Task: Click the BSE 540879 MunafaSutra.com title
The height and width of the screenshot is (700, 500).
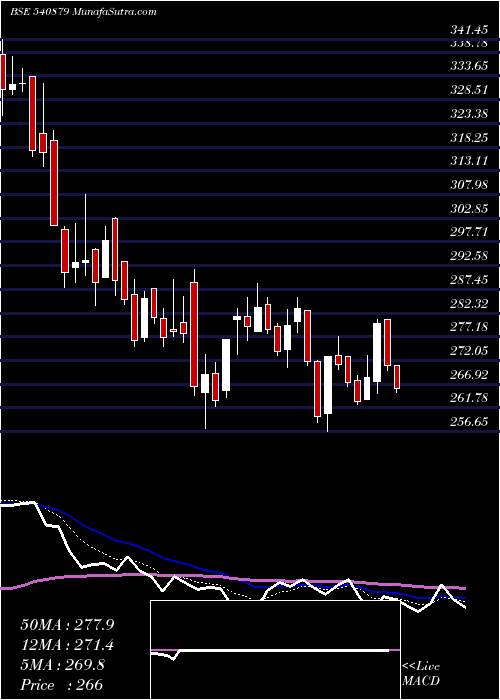Action: click(83, 12)
